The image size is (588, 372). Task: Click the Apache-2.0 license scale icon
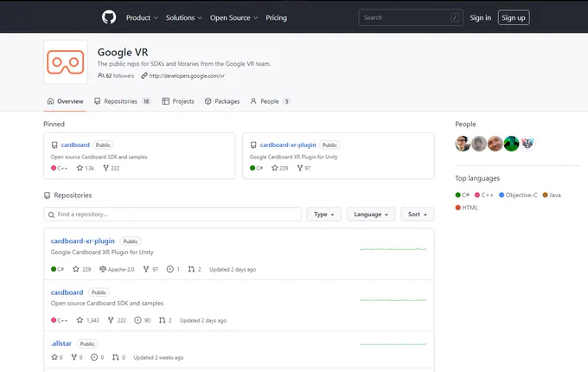pyautogui.click(x=103, y=269)
